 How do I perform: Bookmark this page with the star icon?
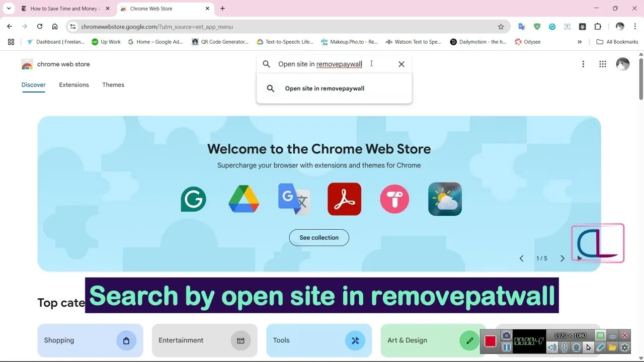coord(501,27)
